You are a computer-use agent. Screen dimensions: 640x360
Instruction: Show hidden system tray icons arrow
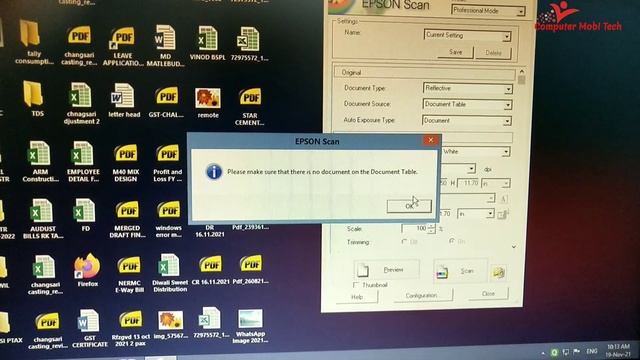543,353
